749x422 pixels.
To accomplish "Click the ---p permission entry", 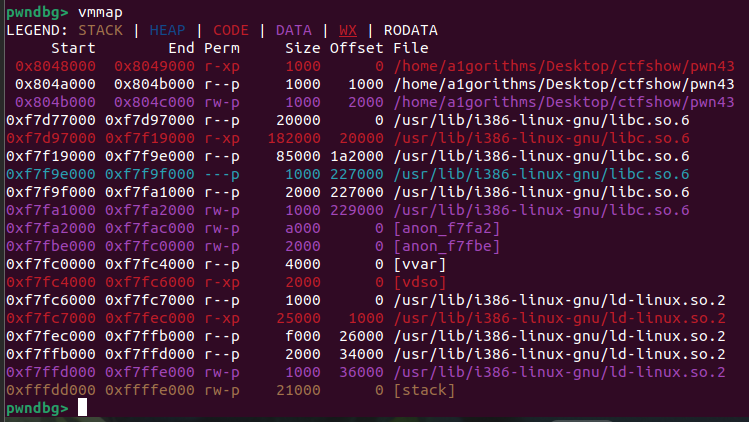I will (x=221, y=174).
